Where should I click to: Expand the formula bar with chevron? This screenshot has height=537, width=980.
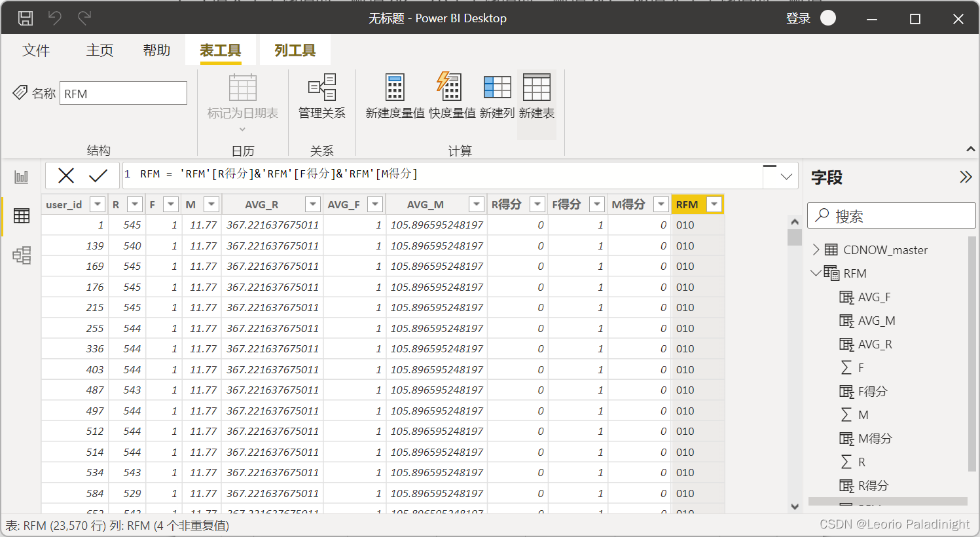[x=786, y=176]
